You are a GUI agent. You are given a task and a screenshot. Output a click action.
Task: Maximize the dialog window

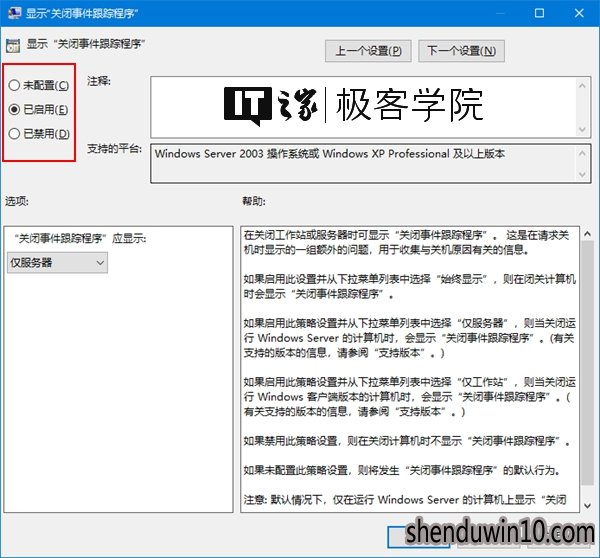click(x=539, y=13)
